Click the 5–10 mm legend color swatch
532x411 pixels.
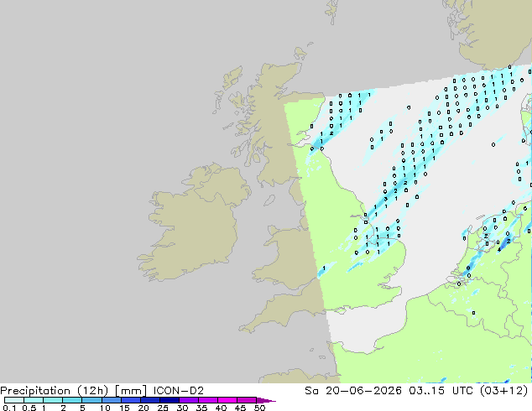click(91, 400)
